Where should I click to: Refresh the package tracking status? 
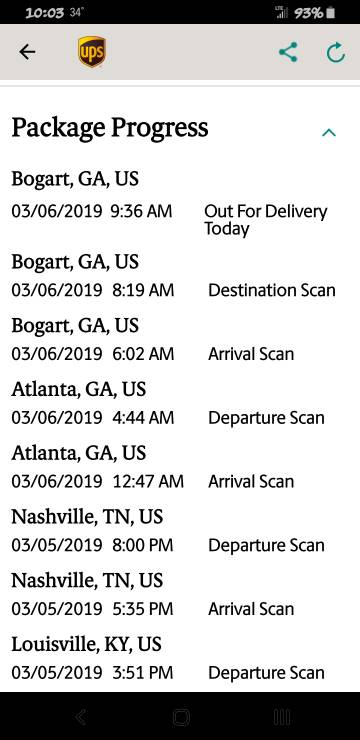[x=336, y=52]
